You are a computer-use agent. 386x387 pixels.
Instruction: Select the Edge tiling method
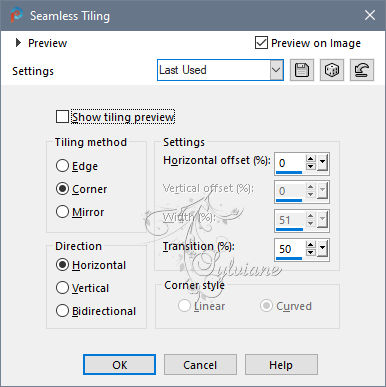[62, 166]
